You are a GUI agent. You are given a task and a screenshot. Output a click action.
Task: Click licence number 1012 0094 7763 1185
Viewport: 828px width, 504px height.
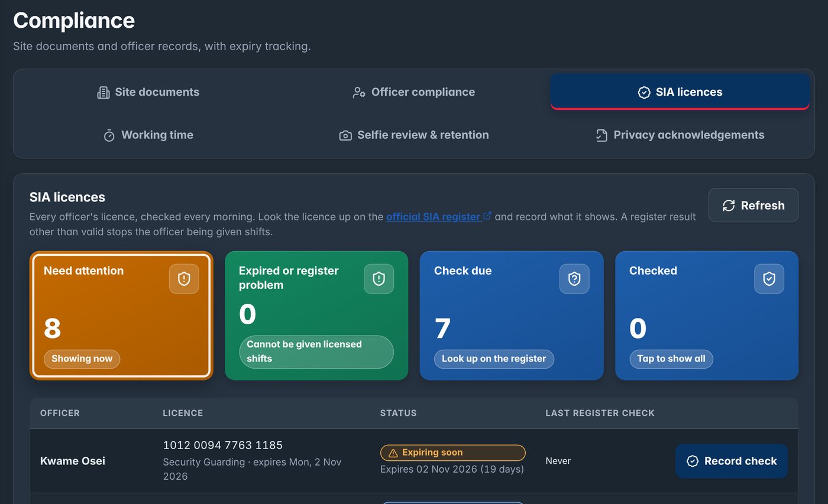(223, 446)
